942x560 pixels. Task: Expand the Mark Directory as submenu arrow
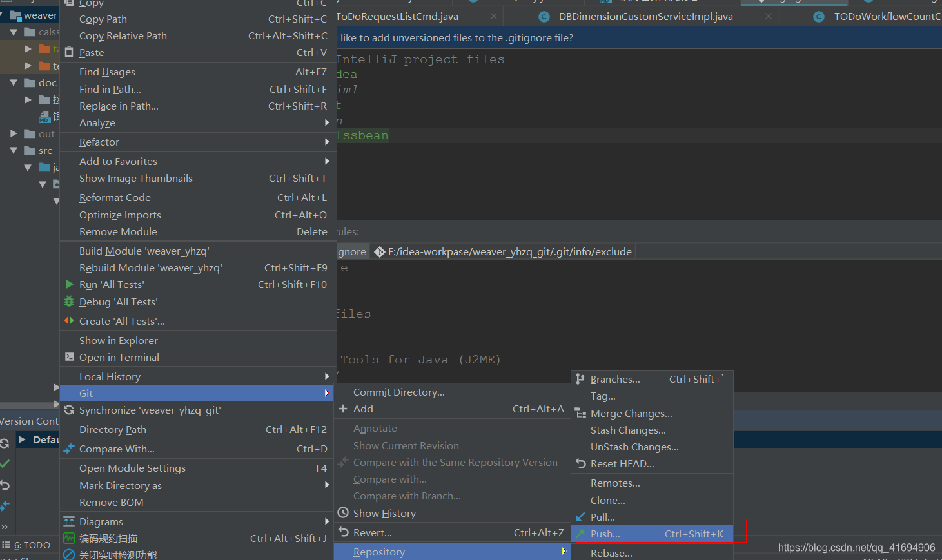[327, 485]
